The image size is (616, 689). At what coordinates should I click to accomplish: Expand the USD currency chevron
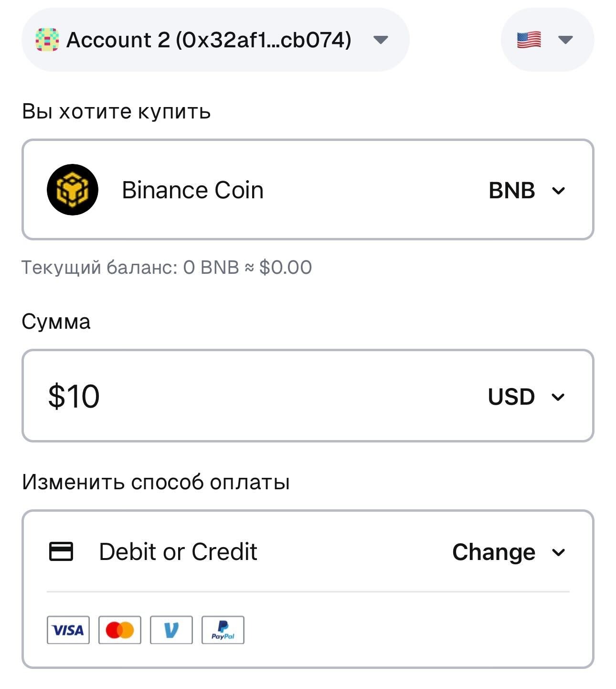[558, 397]
